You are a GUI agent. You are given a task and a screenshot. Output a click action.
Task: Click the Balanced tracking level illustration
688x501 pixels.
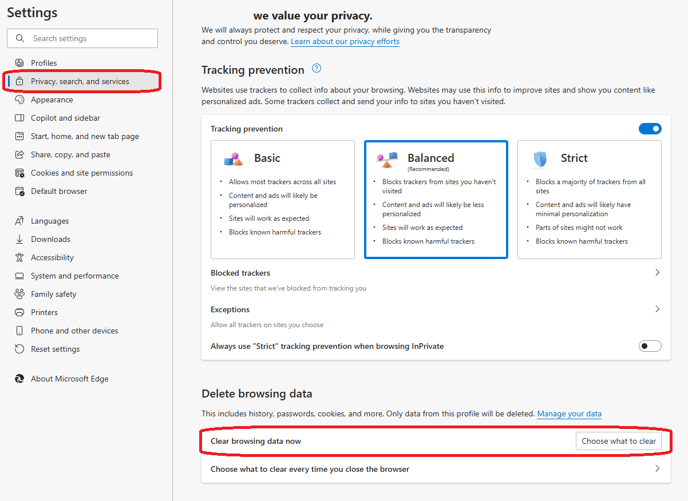tap(387, 160)
